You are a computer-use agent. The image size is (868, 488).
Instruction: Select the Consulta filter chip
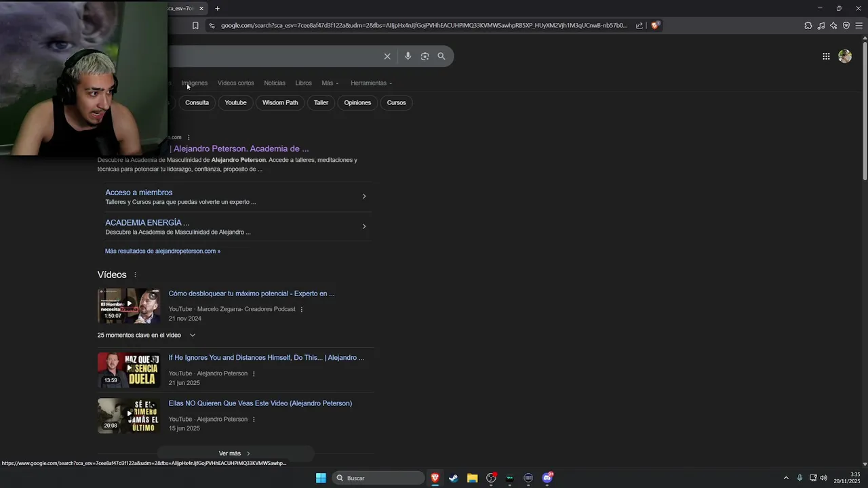pos(197,102)
